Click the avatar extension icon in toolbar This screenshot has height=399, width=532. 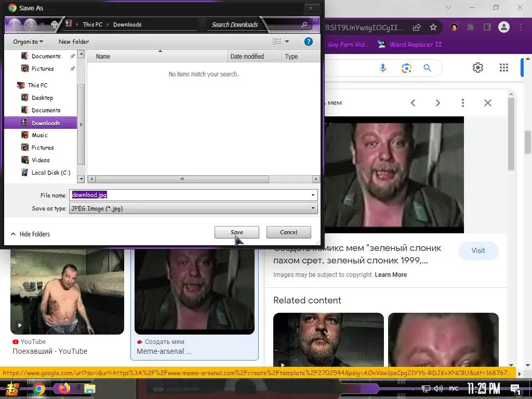(x=454, y=27)
